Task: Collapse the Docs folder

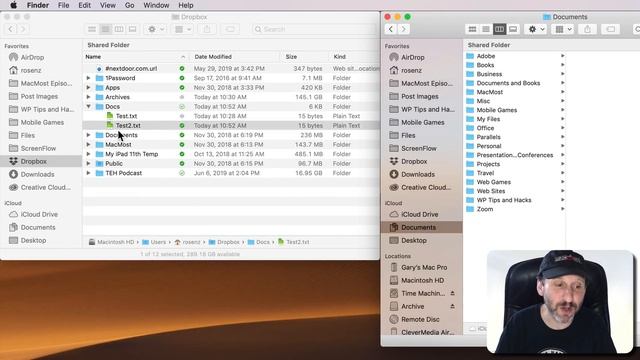Action: (88, 107)
